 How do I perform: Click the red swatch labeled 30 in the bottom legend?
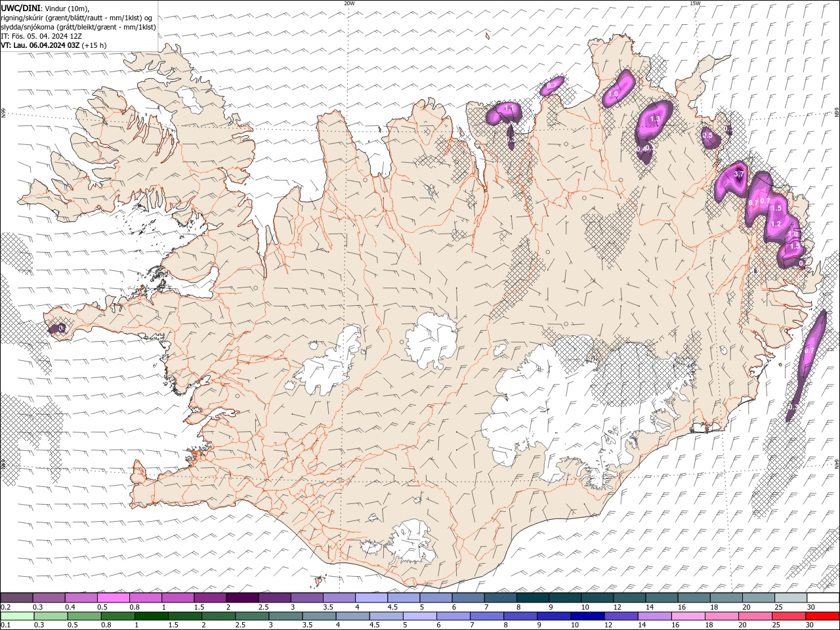(x=822, y=616)
